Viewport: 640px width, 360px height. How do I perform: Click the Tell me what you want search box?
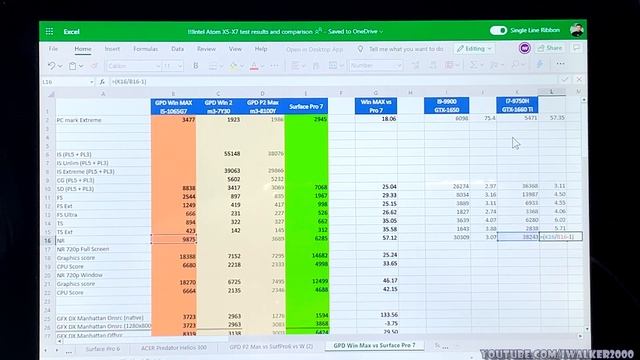(x=406, y=49)
